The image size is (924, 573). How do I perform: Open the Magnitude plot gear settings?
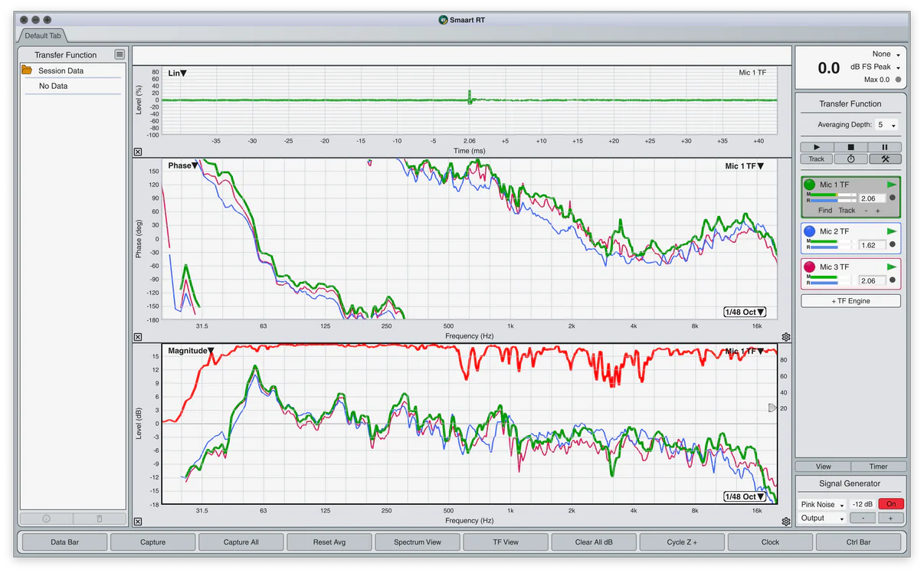(x=785, y=522)
